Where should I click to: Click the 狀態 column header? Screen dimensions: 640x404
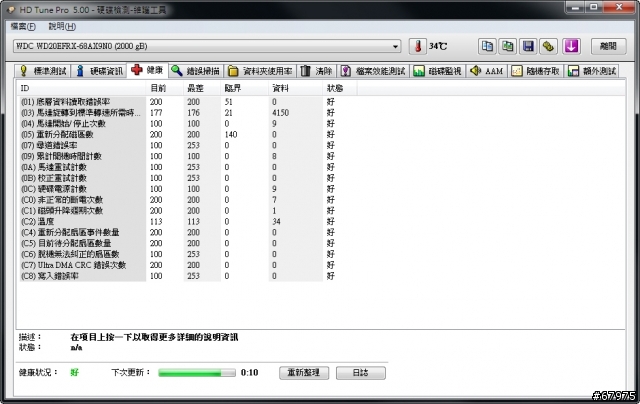340,88
